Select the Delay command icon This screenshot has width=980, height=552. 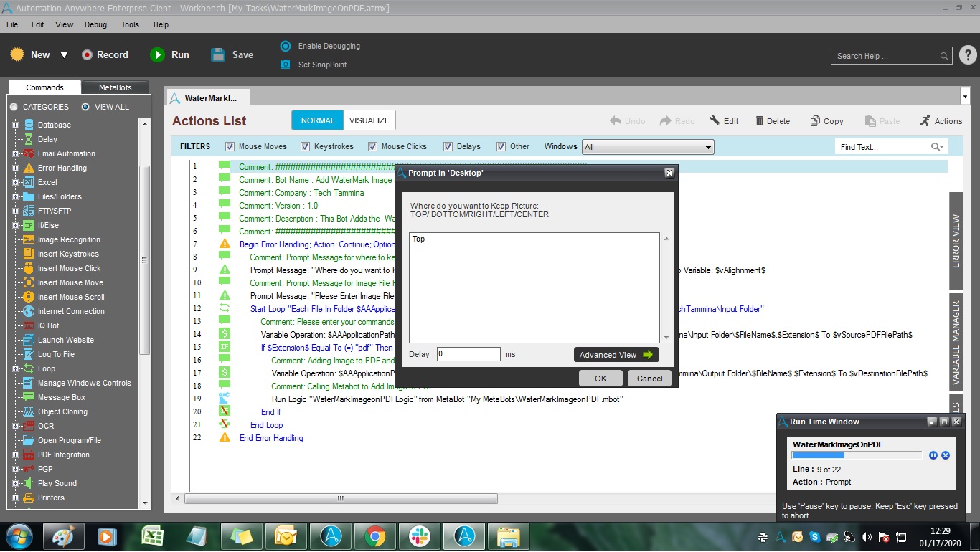tap(29, 139)
